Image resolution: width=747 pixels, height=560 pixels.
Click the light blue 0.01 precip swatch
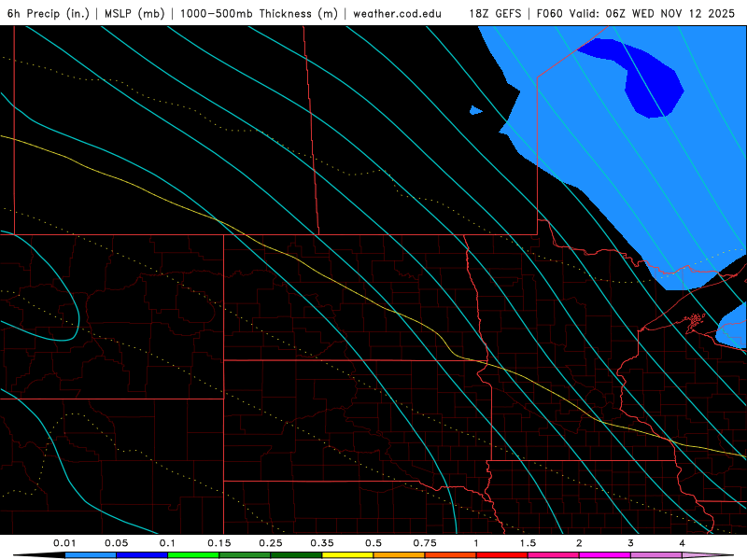coord(91,555)
